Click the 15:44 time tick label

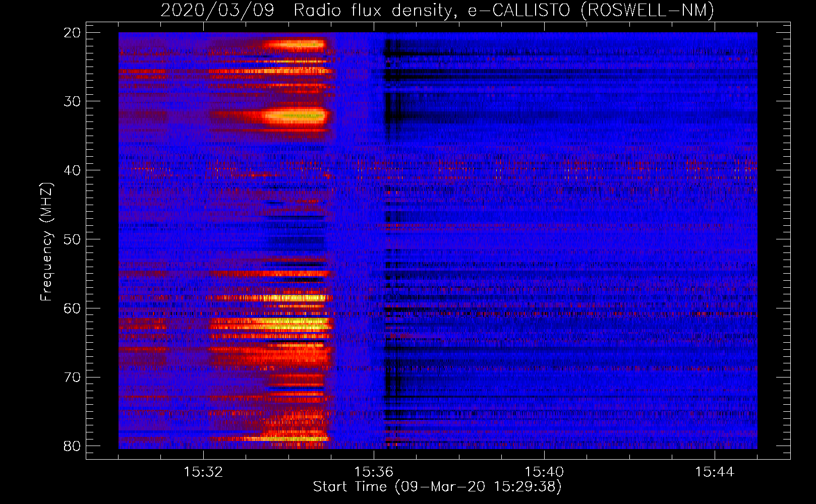click(x=715, y=472)
